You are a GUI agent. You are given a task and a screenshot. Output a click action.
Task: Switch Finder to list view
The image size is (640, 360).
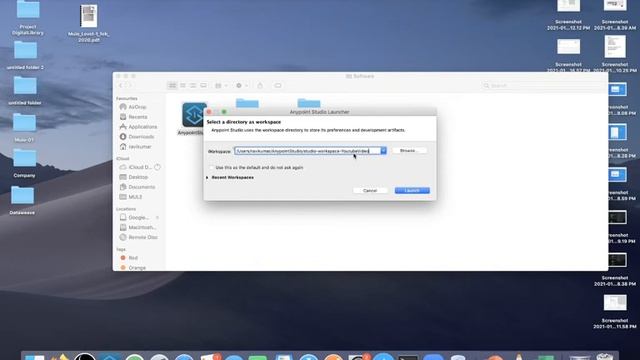coord(183,86)
